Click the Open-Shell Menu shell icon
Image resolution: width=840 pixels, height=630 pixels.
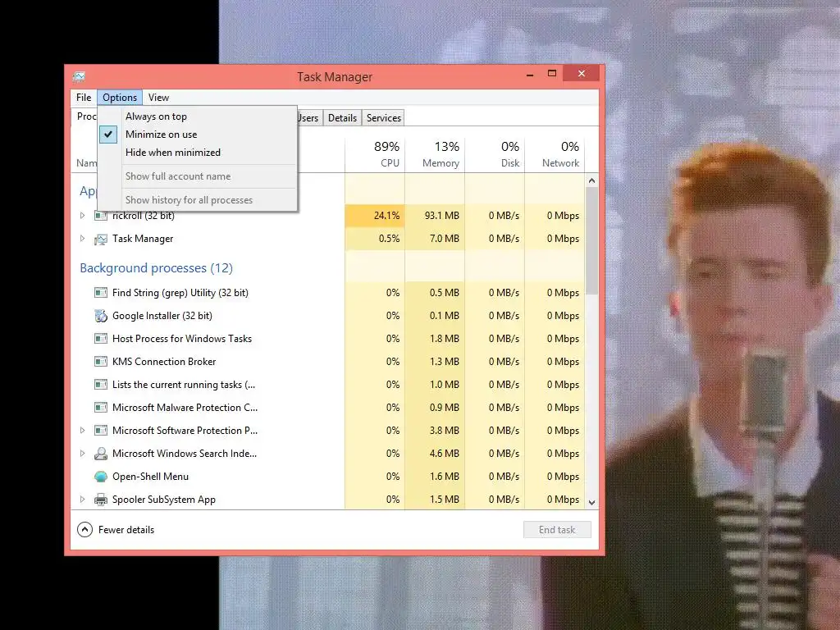(x=101, y=477)
